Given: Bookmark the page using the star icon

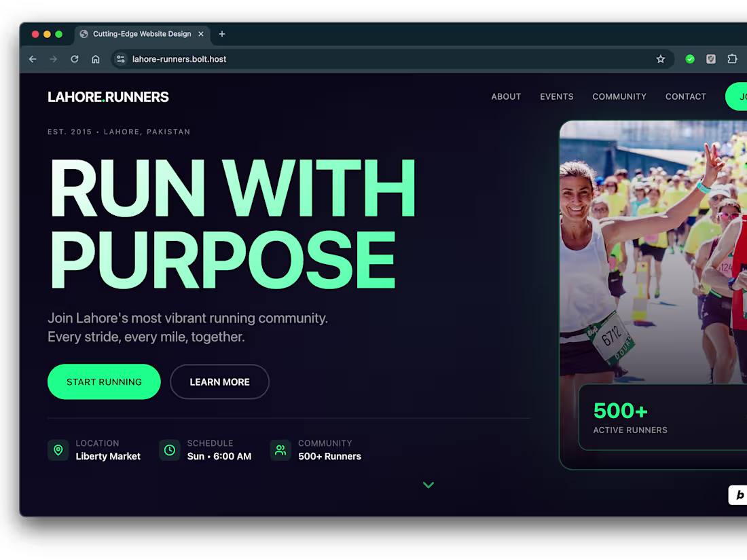Looking at the screenshot, I should click(661, 59).
